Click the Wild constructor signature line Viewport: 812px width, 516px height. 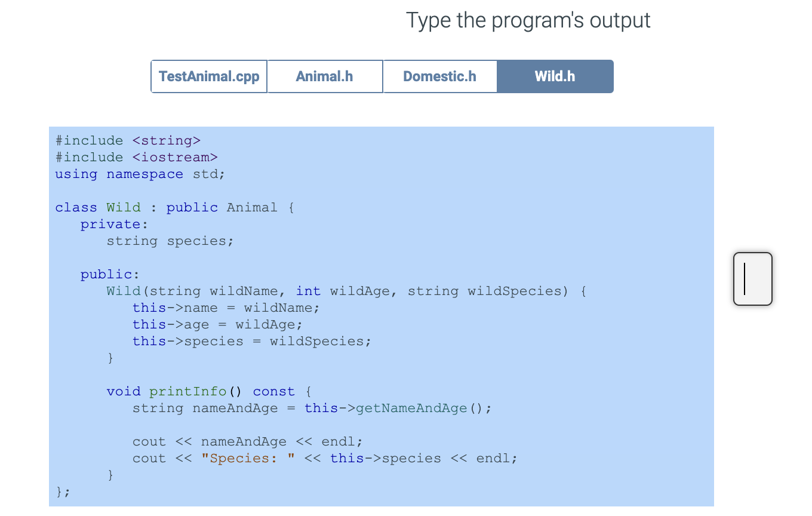(345, 291)
